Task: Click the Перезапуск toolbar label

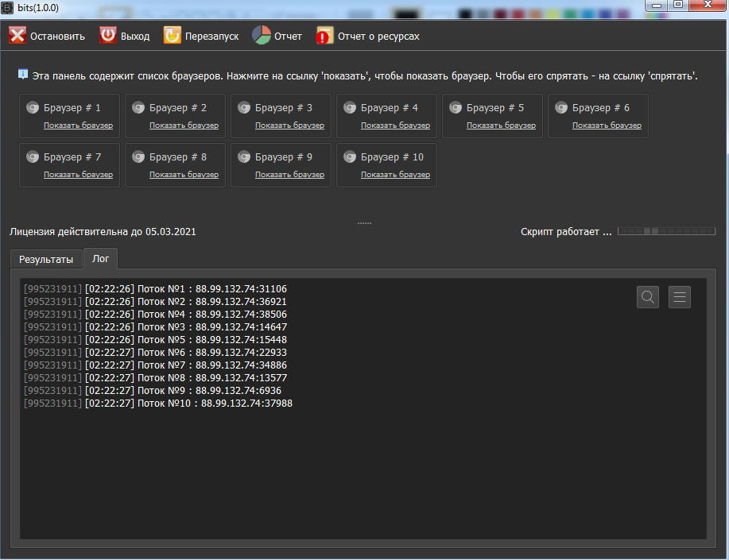Action: [x=212, y=37]
